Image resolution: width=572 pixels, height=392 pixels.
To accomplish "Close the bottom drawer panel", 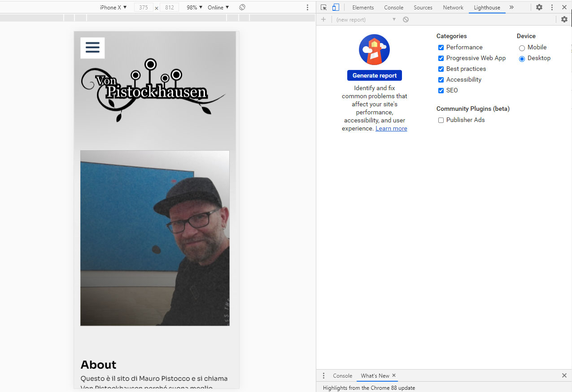I will 564,376.
